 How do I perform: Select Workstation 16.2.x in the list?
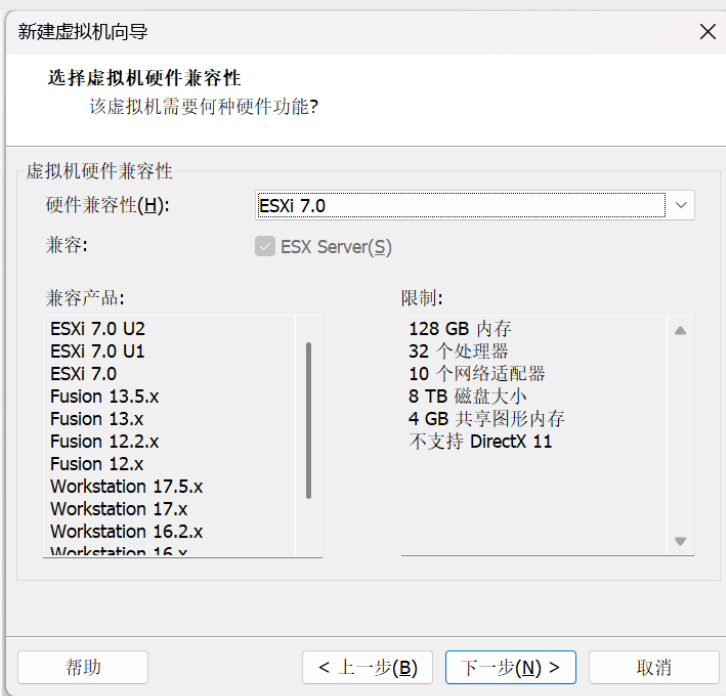click(126, 532)
